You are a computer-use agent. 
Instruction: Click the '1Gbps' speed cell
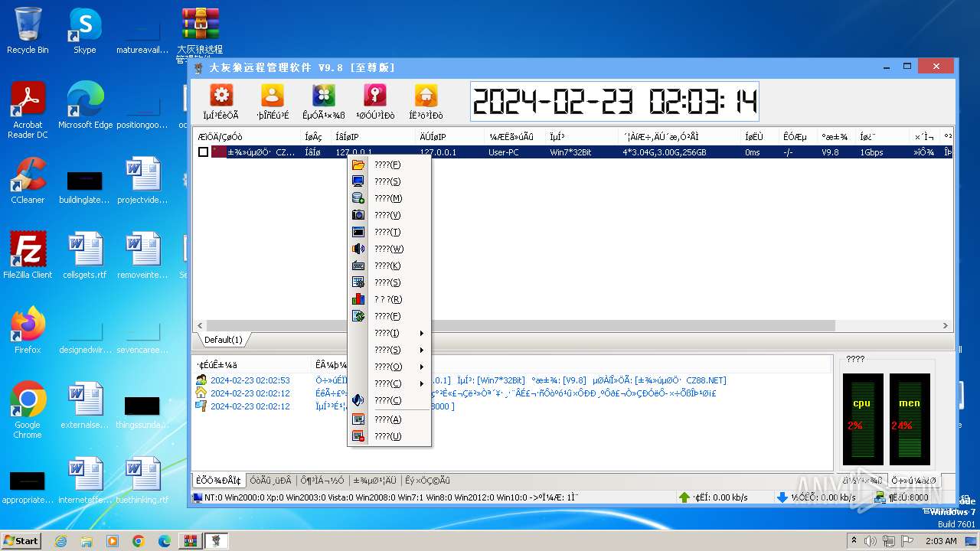pos(871,152)
